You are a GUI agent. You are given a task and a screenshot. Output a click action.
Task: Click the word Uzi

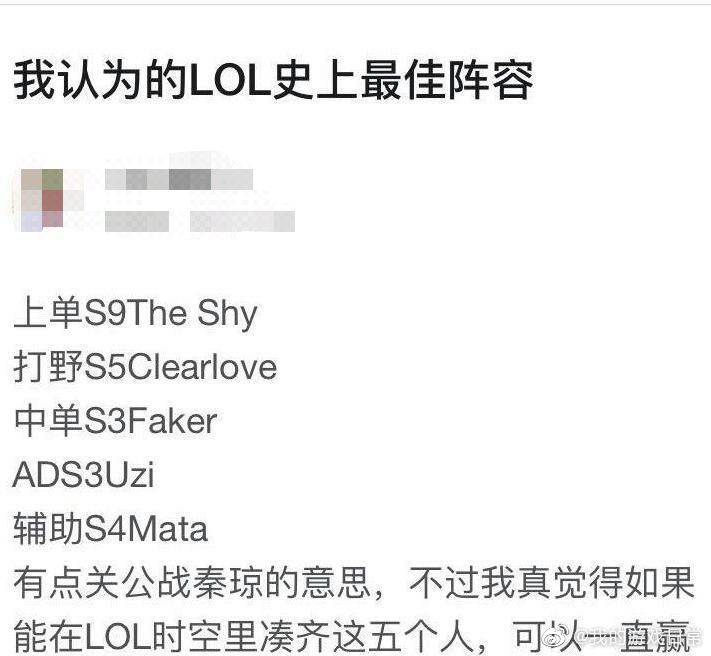click(131, 475)
